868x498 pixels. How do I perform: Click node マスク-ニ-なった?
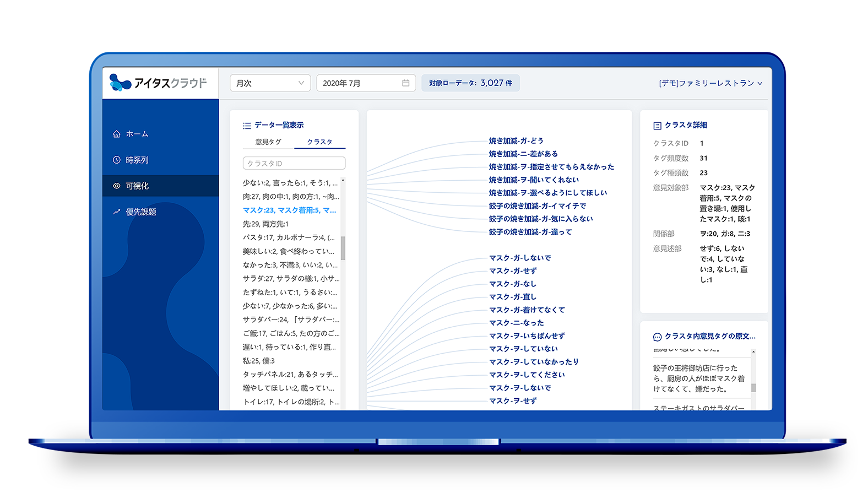tap(517, 323)
